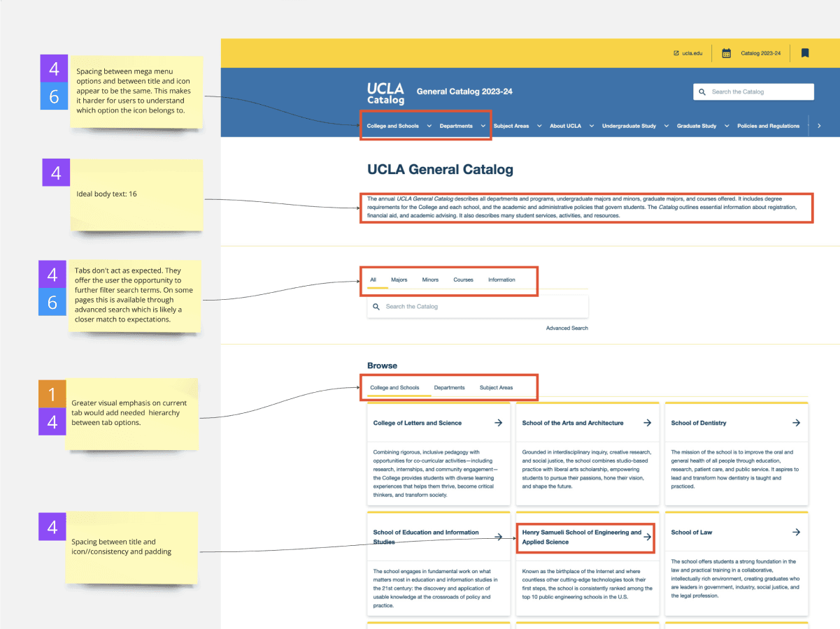Click the external link icon beside ucla.edu
This screenshot has width=840, height=629.
click(x=676, y=53)
